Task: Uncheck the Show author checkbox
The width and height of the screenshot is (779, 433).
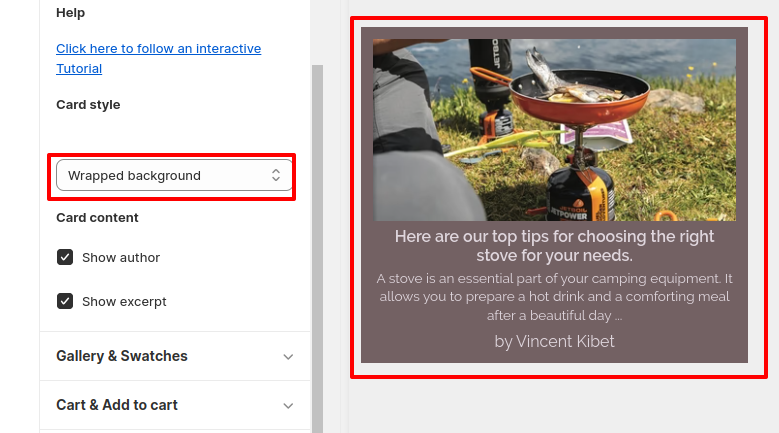Action: pyautogui.click(x=65, y=257)
